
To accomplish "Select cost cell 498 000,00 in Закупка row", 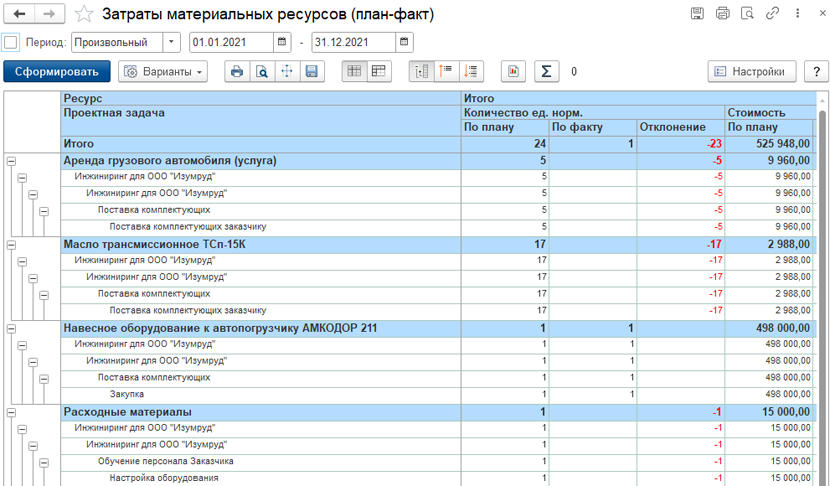I will pos(768,394).
